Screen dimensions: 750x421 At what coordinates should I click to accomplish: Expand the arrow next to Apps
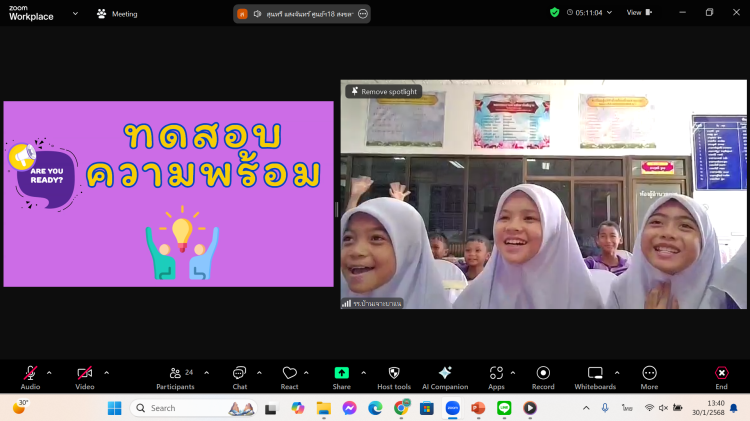(513, 373)
